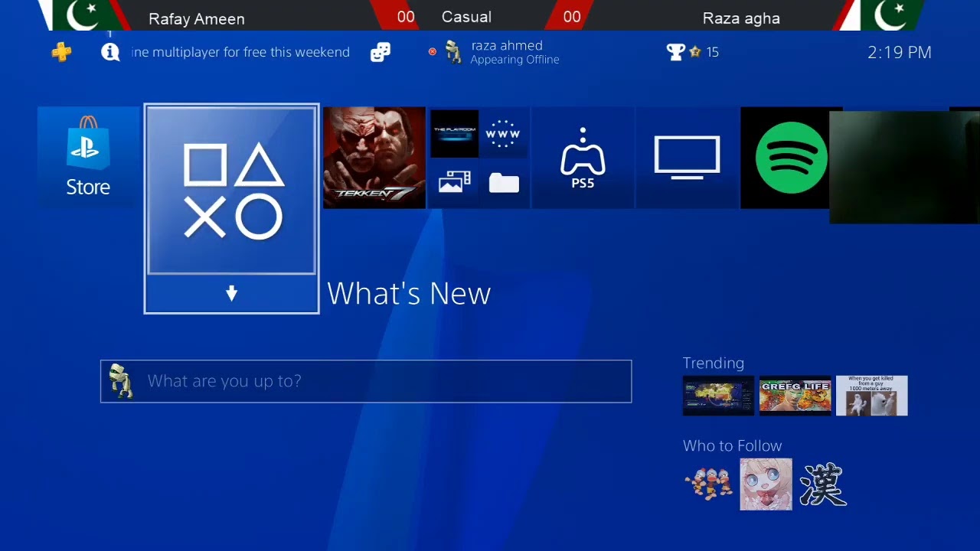Open the GREFG LIFE trending thumbnail

pyautogui.click(x=795, y=396)
